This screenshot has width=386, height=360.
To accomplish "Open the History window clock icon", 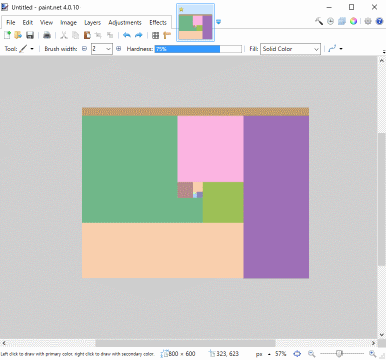I will tap(330, 21).
